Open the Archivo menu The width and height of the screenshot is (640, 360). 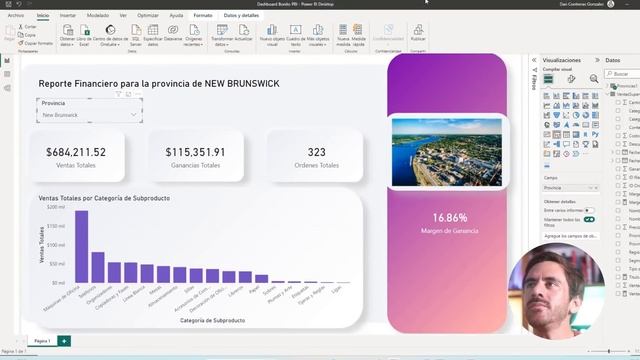click(16, 16)
